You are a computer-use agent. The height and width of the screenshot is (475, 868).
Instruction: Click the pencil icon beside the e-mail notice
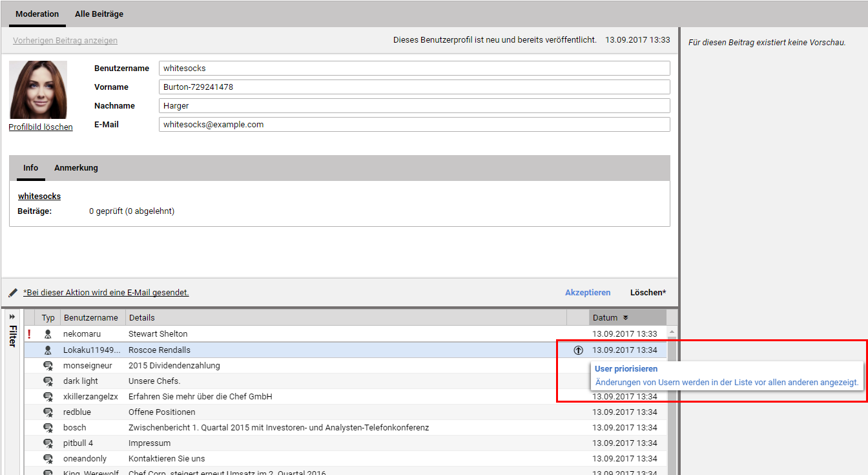(13, 293)
